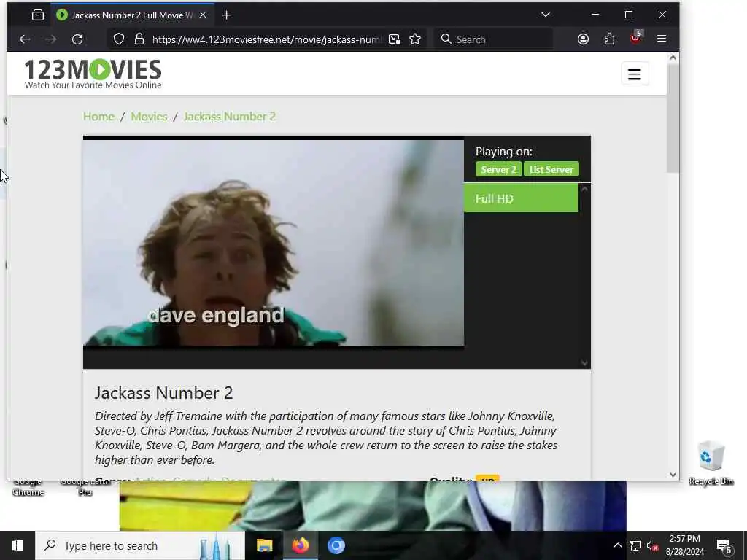Select the Recycle Bin desktop icon

[x=711, y=463]
